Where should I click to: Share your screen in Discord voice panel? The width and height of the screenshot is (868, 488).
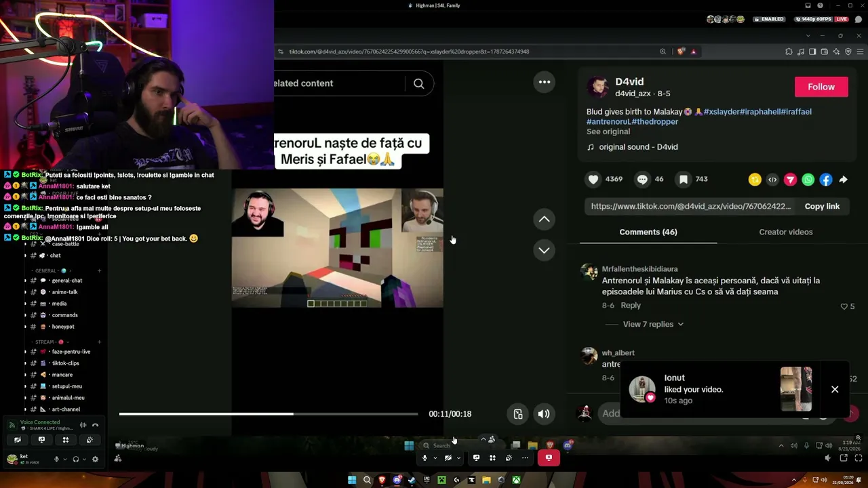click(41, 440)
